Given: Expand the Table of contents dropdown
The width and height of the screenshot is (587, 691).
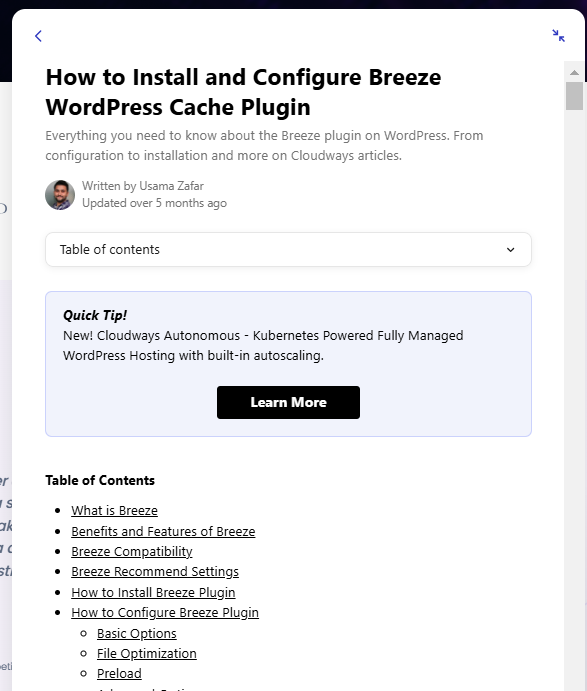Looking at the screenshot, I should click(x=288, y=249).
